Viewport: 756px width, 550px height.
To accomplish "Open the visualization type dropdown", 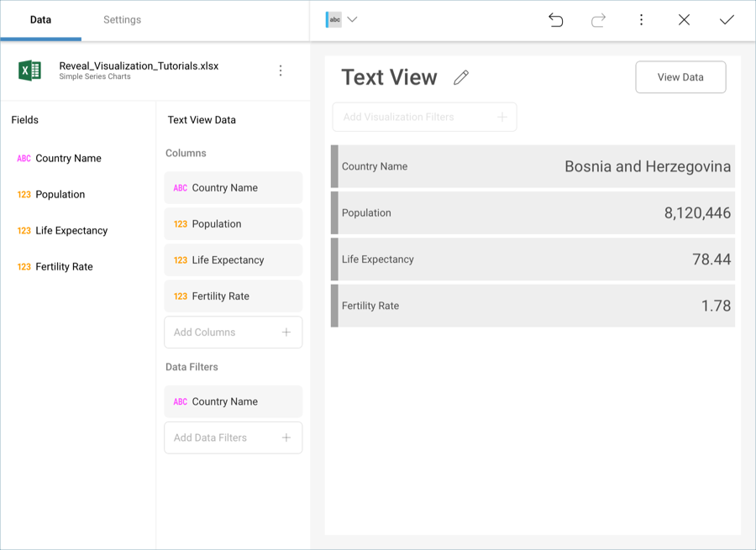I will [x=342, y=20].
